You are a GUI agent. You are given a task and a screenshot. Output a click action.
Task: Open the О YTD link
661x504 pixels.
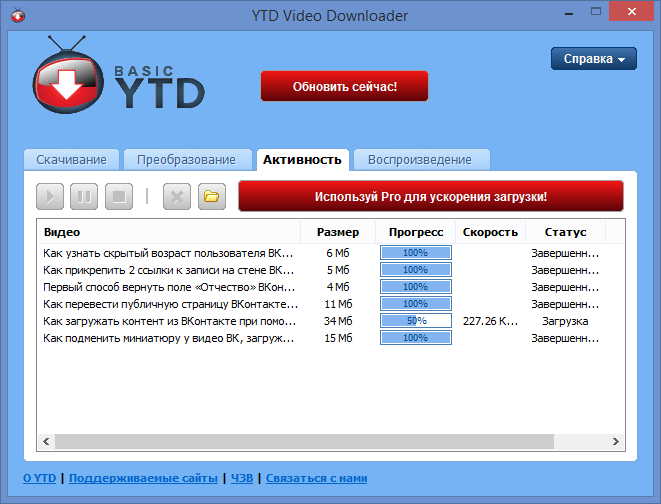click(39, 478)
